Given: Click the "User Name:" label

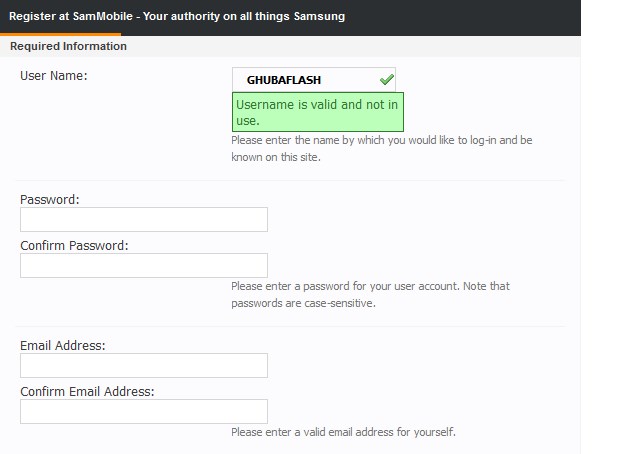Looking at the screenshot, I should tap(54, 75).
